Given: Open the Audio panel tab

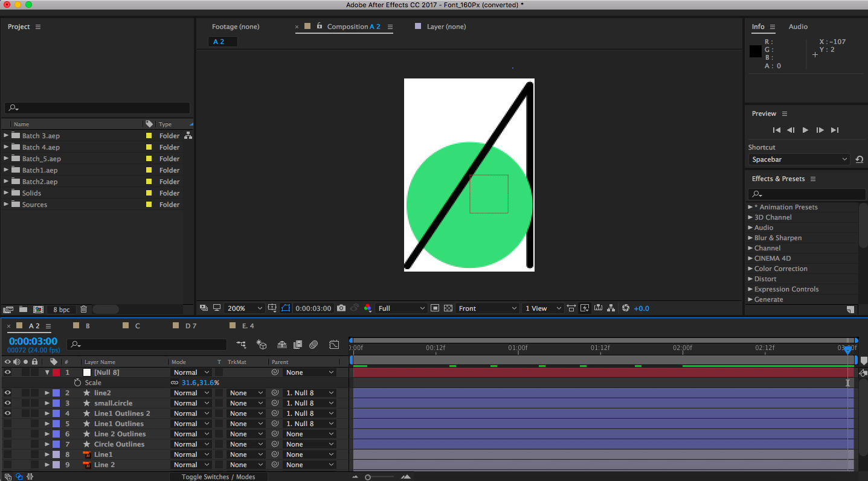Looking at the screenshot, I should click(798, 27).
